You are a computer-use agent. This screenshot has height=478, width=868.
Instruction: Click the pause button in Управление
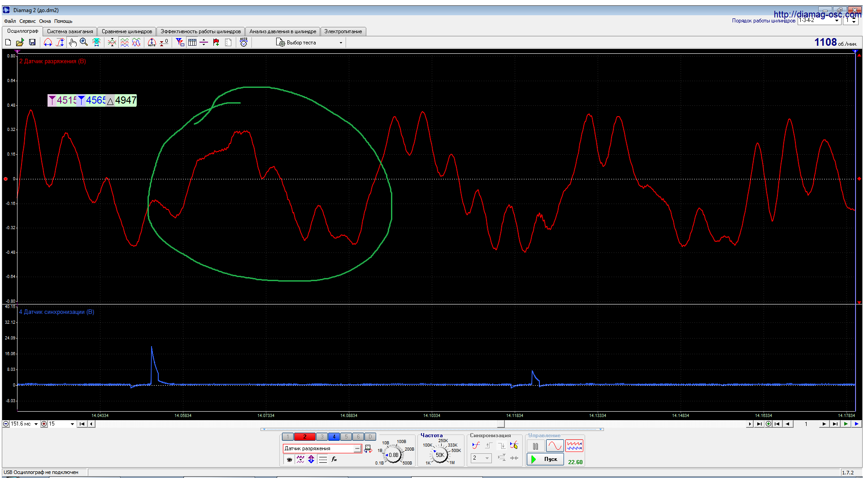[x=535, y=446]
